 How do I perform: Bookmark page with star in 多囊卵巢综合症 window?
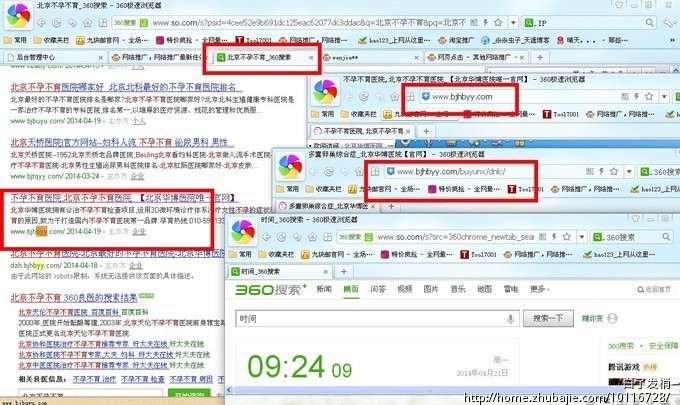click(x=614, y=172)
